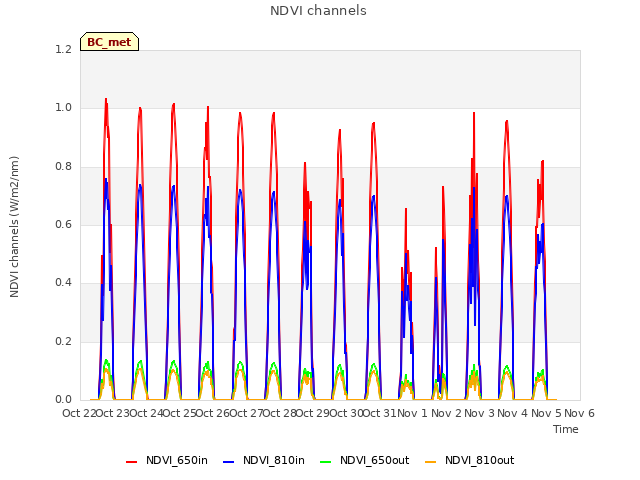
Task: Click the NDVI channels (W/m2/nm) y-axis label
Action: pos(14,227)
